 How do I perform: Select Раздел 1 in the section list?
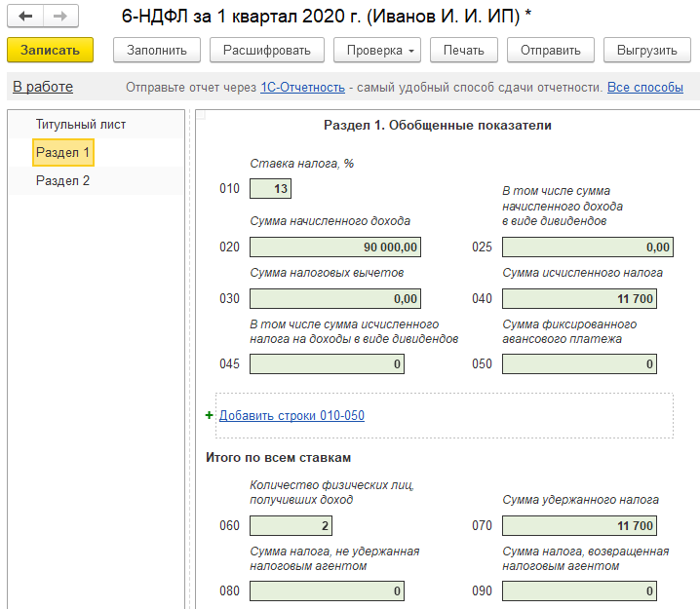tap(62, 153)
